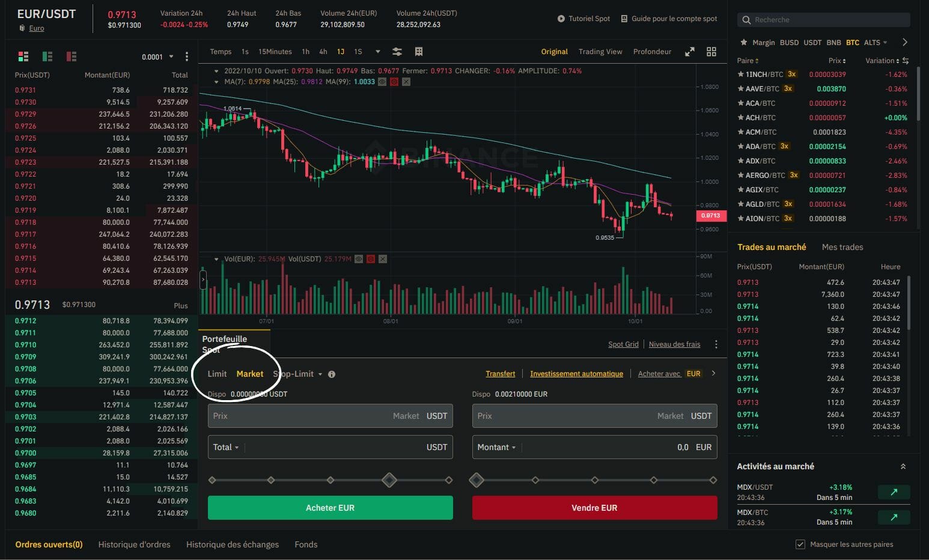Open the Total dropdown in buy form
Screen dimensions: 929x560
pos(226,447)
